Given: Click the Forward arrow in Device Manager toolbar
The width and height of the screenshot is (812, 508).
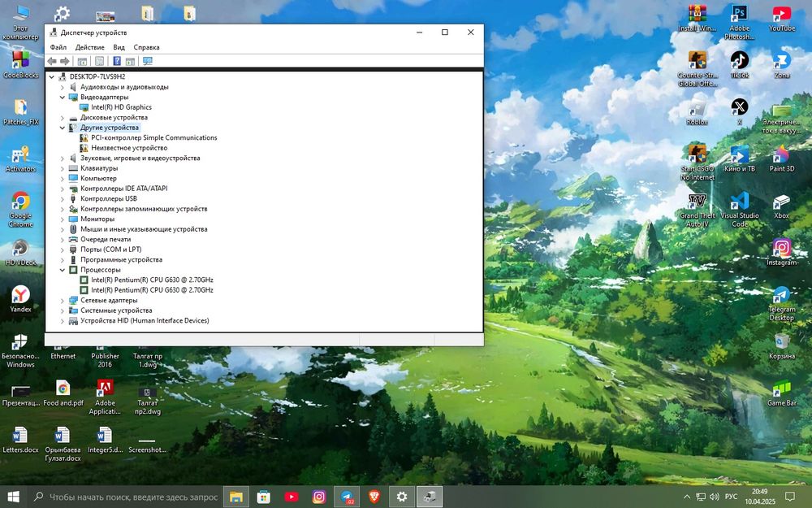Looking at the screenshot, I should coord(65,61).
